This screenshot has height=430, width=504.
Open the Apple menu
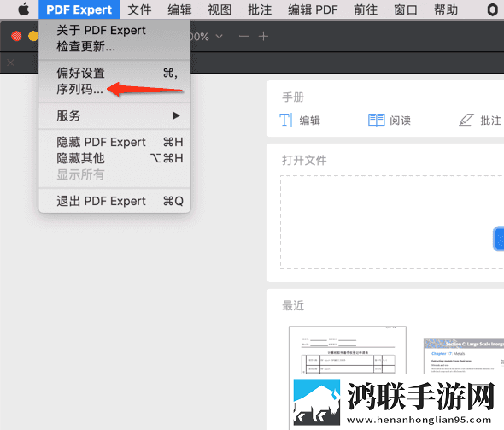[x=23, y=9]
